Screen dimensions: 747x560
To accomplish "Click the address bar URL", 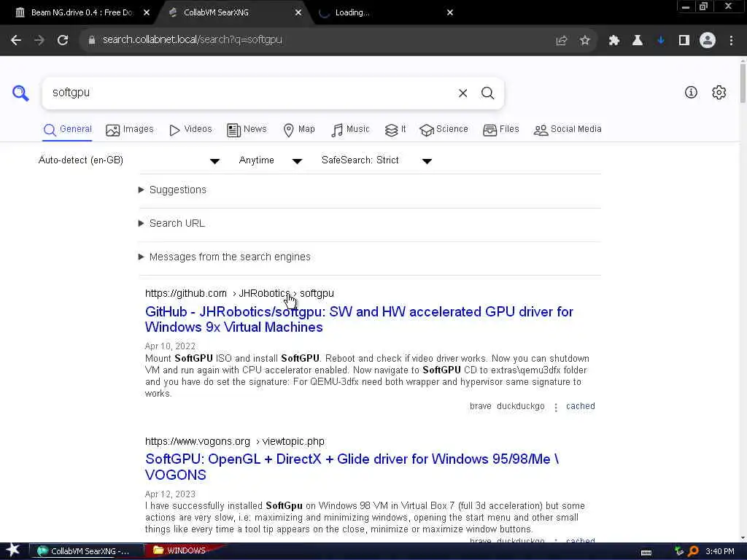I will point(193,40).
